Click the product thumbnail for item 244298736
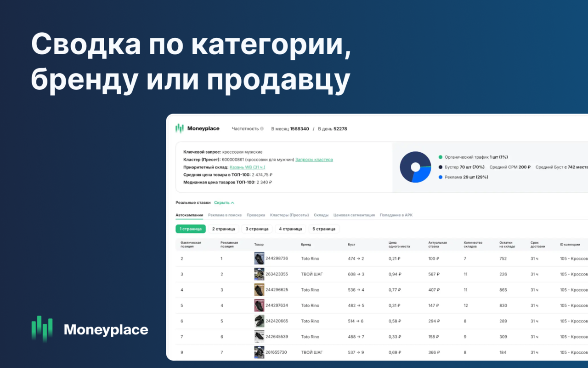The image size is (588, 368). (x=259, y=258)
